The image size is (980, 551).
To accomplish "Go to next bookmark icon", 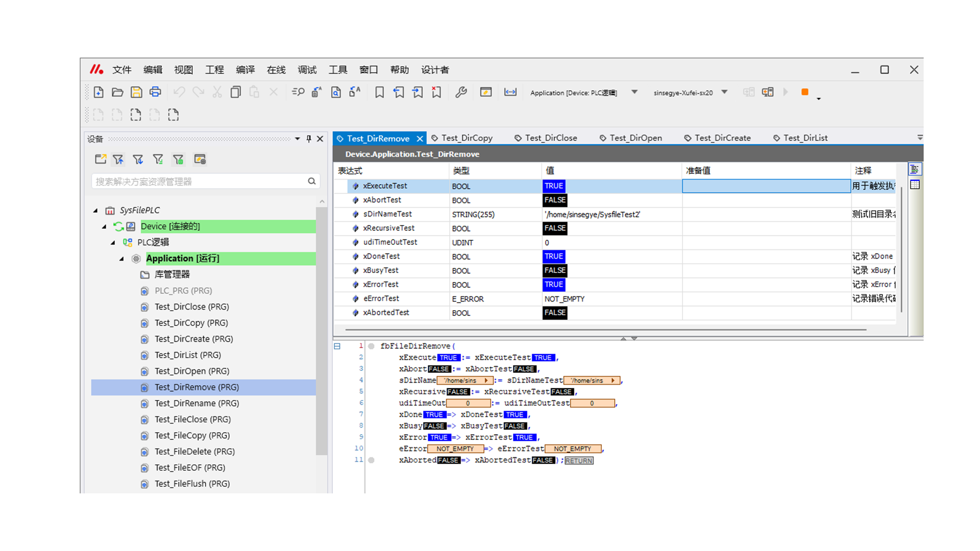I will tap(418, 92).
